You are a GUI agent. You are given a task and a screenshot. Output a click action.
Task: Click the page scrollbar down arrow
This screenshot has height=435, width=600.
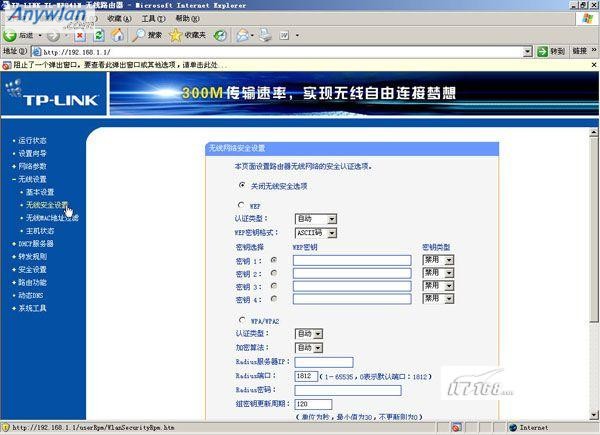tap(593, 415)
